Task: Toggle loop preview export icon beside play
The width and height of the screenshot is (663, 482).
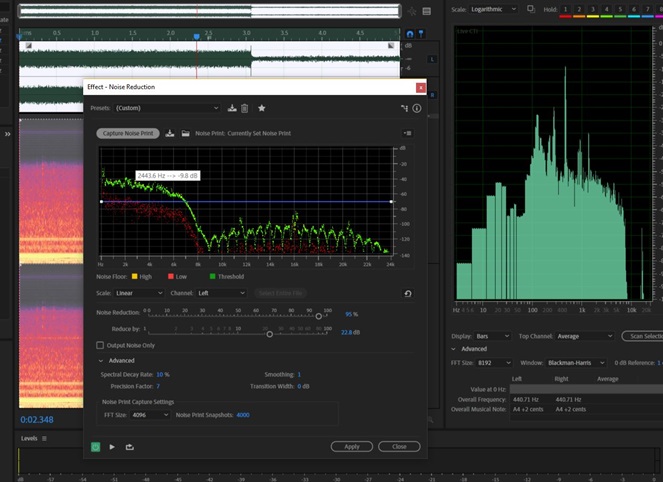Action: (x=130, y=447)
